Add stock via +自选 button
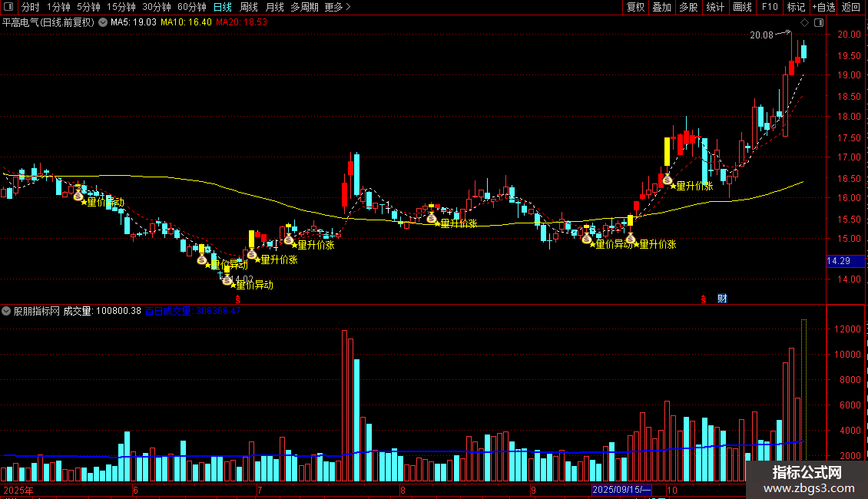This screenshot has width=868, height=499. point(823,7)
